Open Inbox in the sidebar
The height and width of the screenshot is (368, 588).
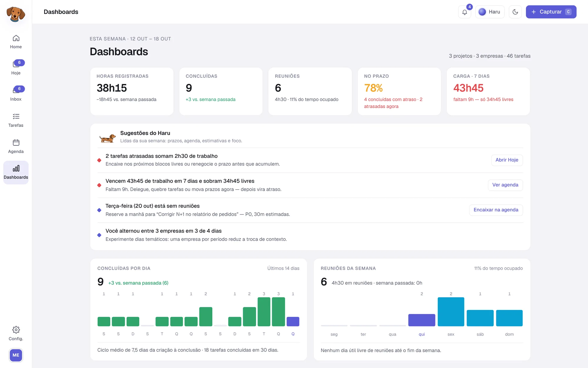(x=16, y=94)
